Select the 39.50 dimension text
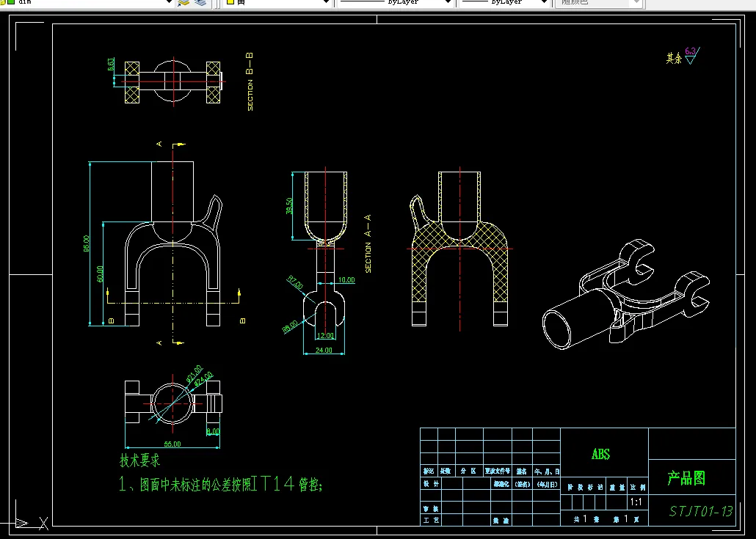This screenshot has height=539, width=756. pyautogui.click(x=289, y=205)
